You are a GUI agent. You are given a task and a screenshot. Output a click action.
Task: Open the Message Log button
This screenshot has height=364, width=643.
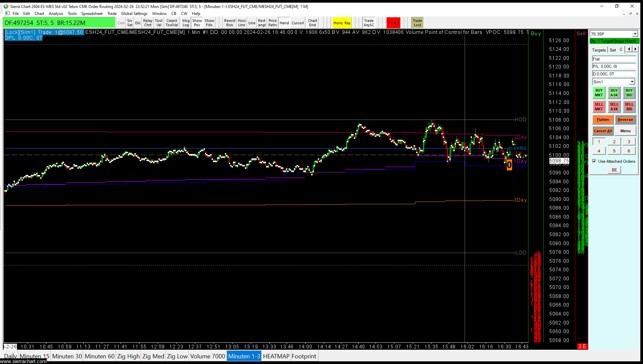pyautogui.click(x=186, y=23)
